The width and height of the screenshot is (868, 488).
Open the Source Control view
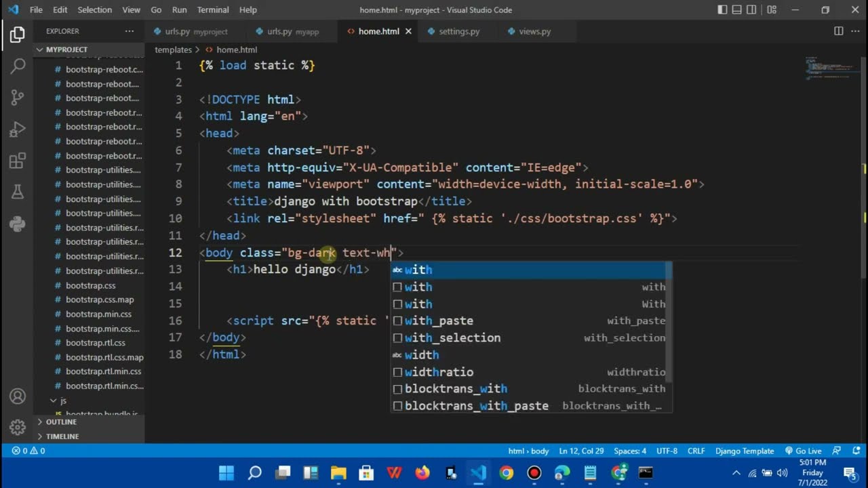18,98
